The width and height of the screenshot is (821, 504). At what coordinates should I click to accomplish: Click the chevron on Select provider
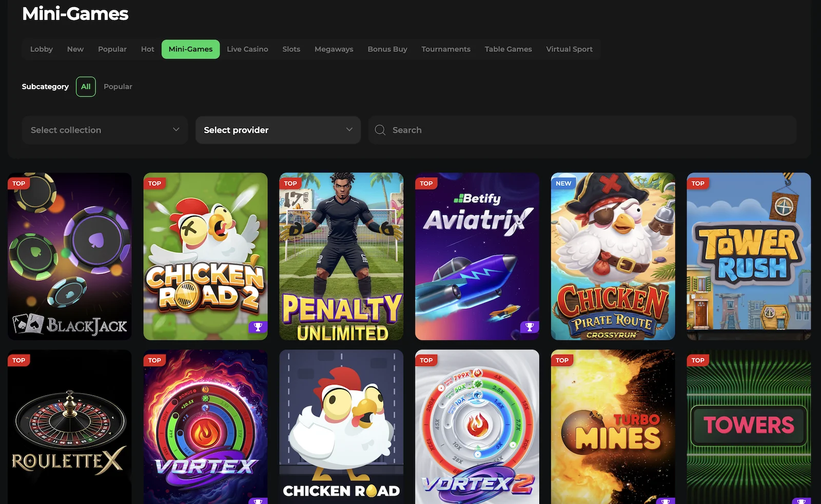(349, 129)
